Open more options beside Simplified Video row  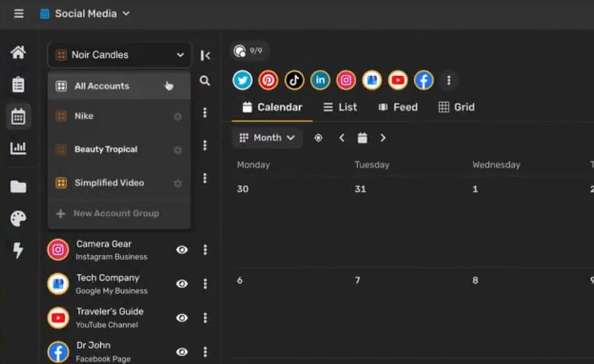[x=205, y=178]
